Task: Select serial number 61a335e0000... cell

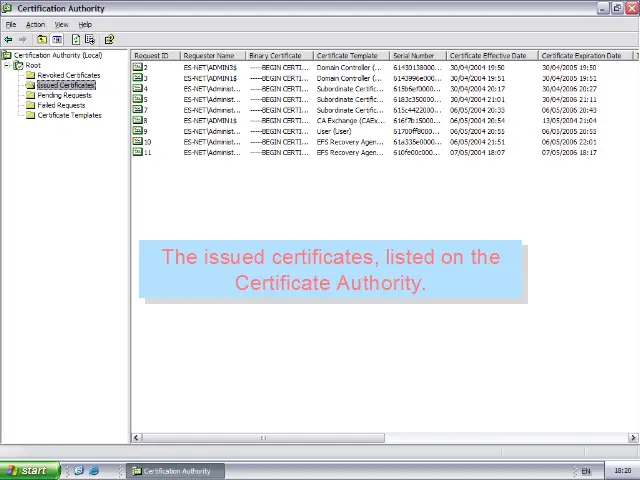Action: point(417,142)
